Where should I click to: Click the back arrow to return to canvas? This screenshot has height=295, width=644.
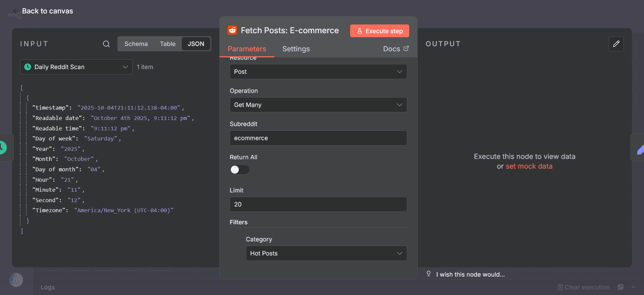[16, 11]
